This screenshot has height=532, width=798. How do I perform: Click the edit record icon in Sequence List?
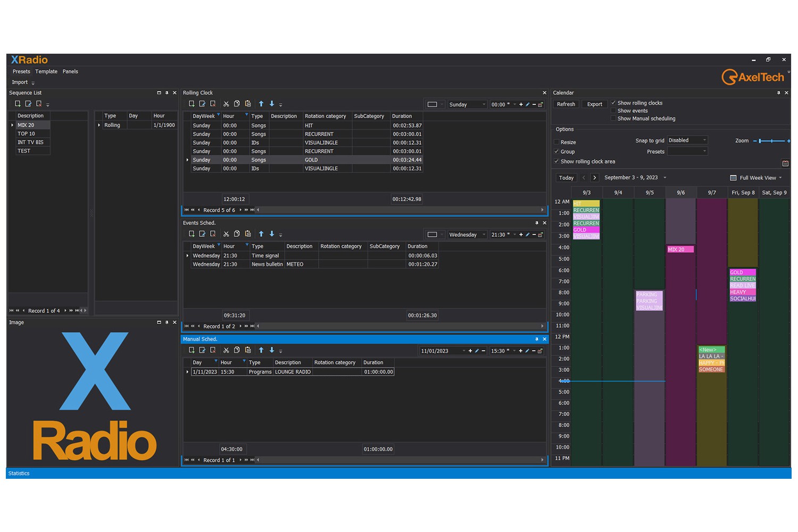coord(28,104)
